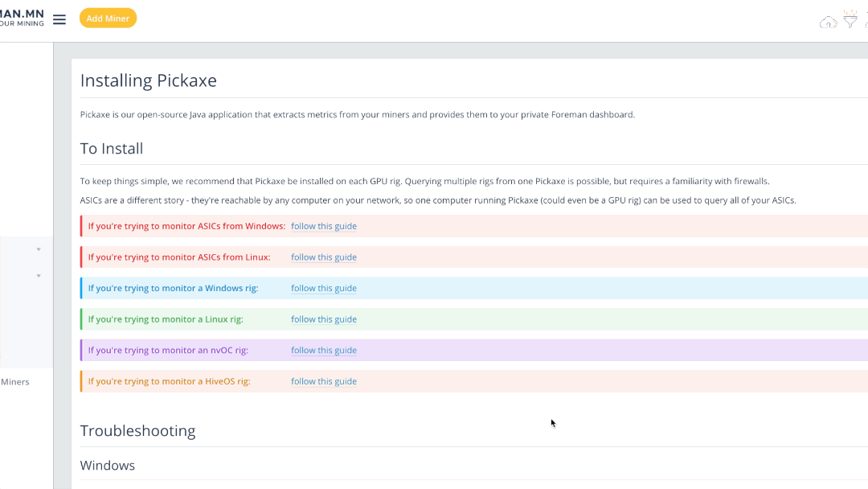Open guide for monitoring a HiveOS rig
Image resolution: width=868 pixels, height=489 pixels.
(x=324, y=381)
